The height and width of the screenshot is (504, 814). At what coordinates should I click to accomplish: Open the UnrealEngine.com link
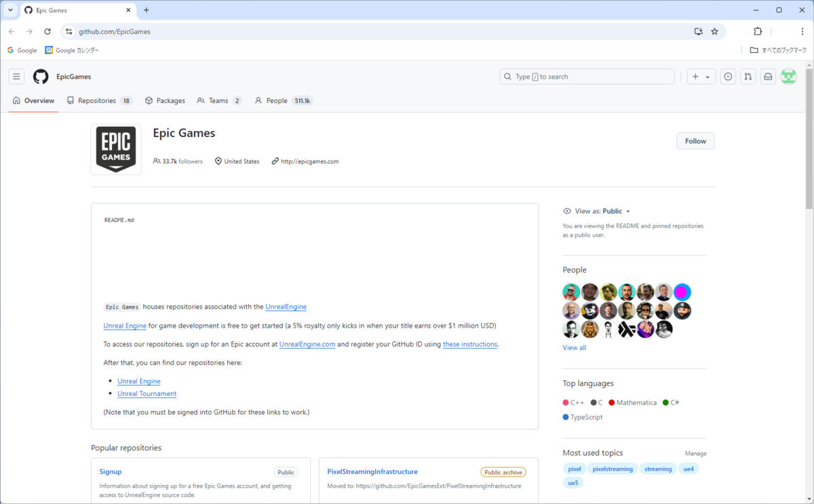[x=307, y=344]
